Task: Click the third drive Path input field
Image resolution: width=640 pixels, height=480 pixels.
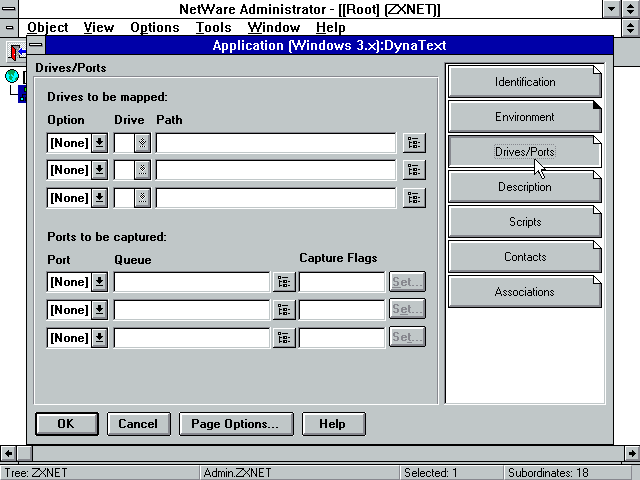Action: (x=276, y=198)
